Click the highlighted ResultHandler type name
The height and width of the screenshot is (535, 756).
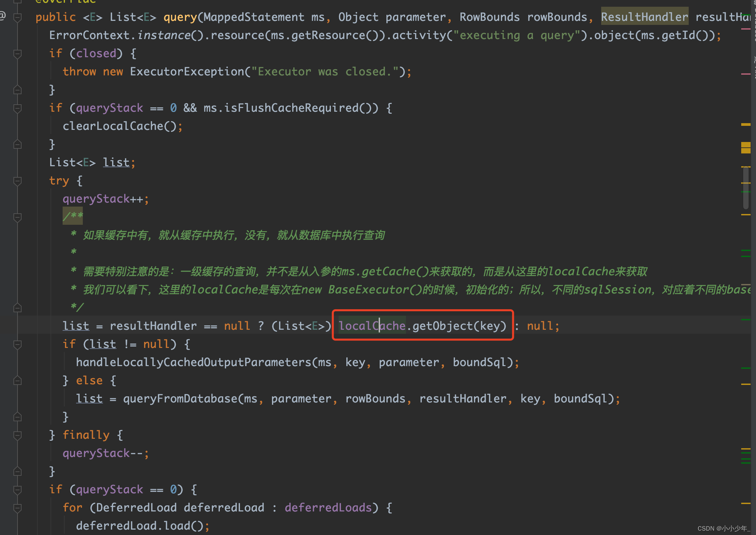tap(644, 17)
